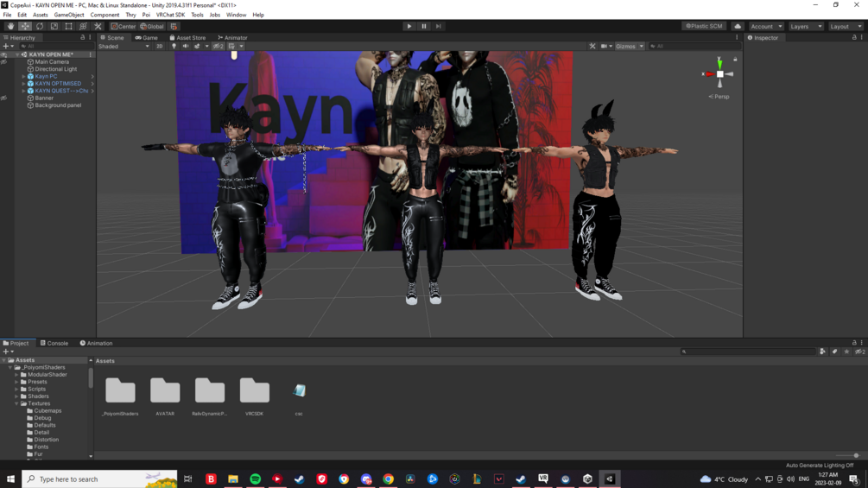Open the custom editor tools wrench icon
868x488 pixels.
pos(98,26)
